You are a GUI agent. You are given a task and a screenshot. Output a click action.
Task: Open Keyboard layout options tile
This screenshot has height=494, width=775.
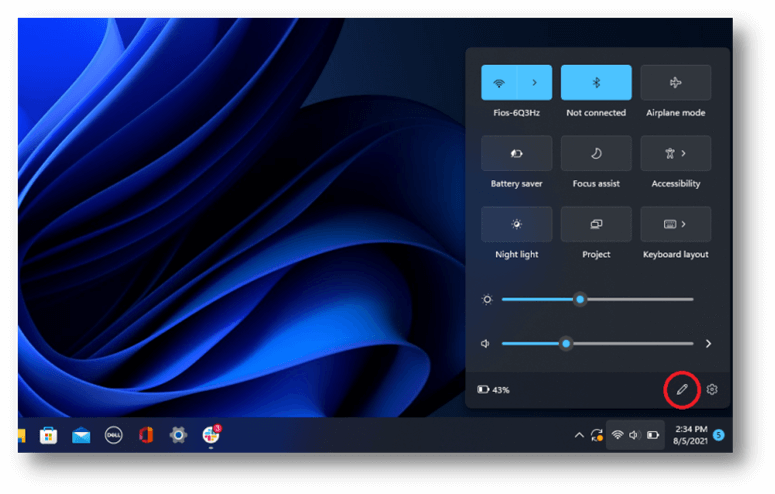coord(676,224)
